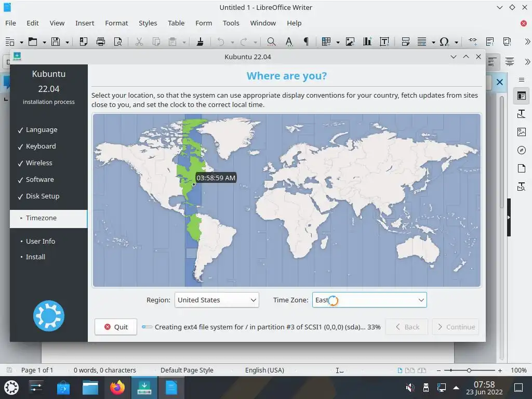Image resolution: width=532 pixels, height=399 pixels.
Task: Open the Tools menu
Action: 231,23
